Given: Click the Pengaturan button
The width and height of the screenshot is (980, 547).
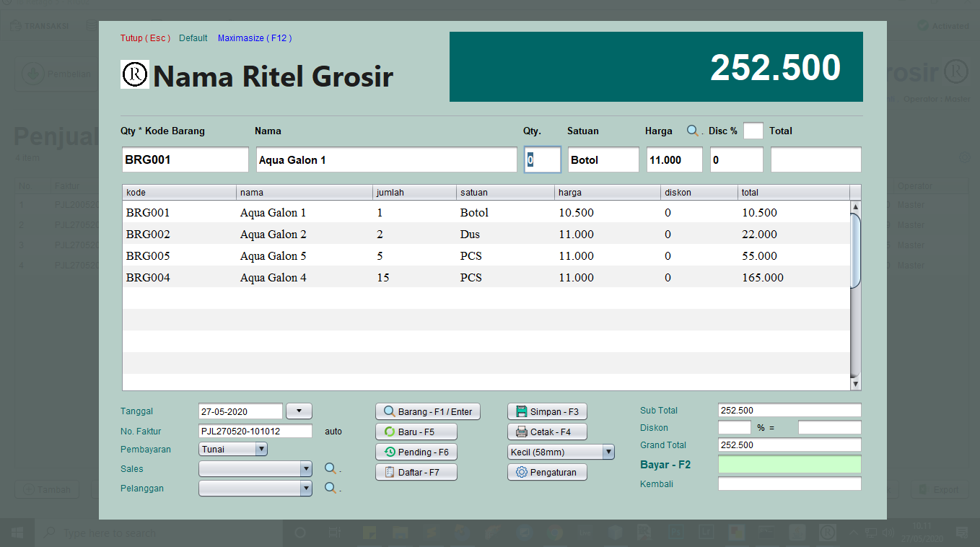Looking at the screenshot, I should (547, 472).
